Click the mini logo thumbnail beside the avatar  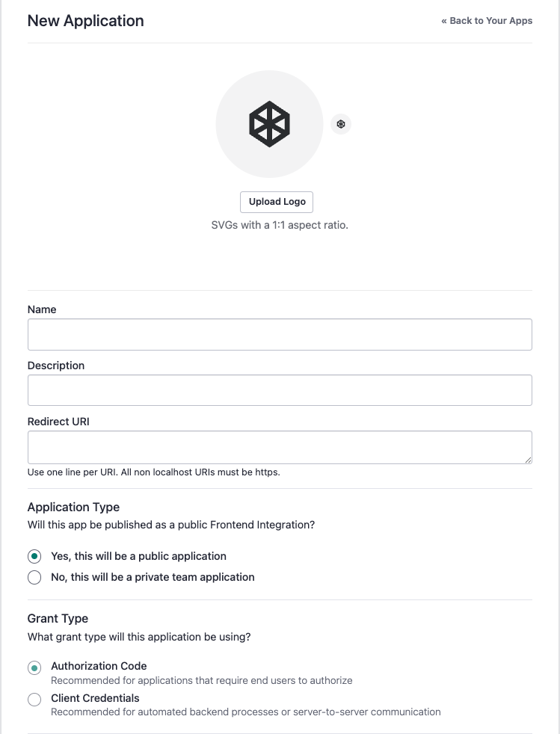click(341, 124)
